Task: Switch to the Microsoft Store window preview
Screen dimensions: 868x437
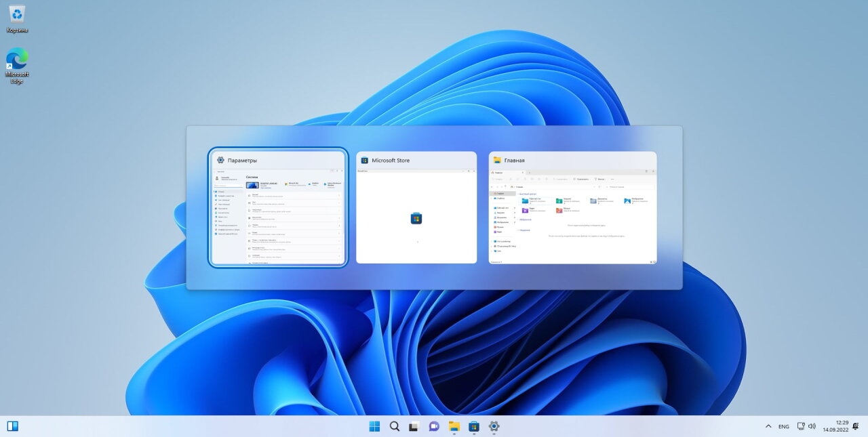Action: click(416, 217)
